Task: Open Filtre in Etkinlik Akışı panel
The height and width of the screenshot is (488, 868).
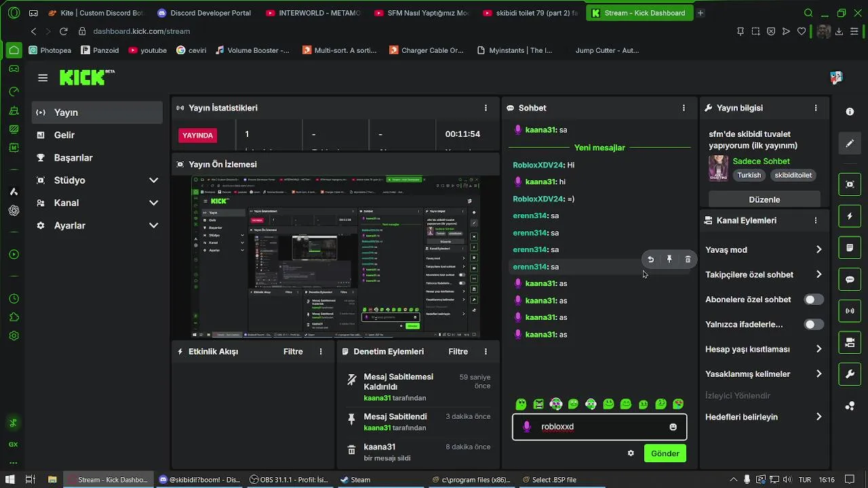Action: point(293,352)
